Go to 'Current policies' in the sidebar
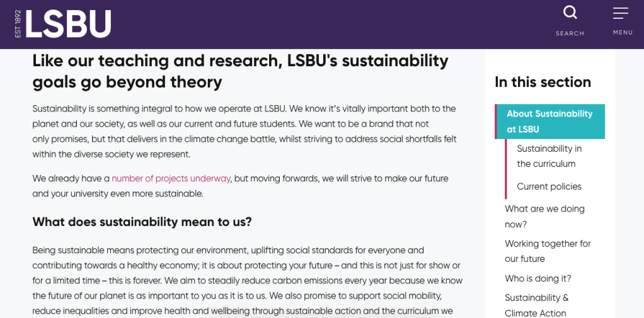 (x=549, y=186)
